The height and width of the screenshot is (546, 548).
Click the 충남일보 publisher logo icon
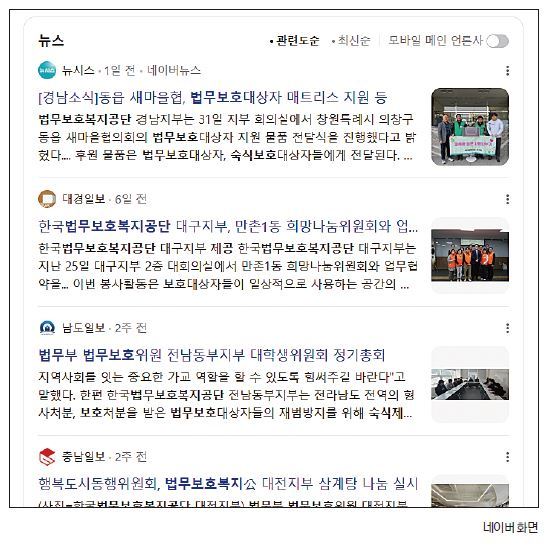click(47, 457)
